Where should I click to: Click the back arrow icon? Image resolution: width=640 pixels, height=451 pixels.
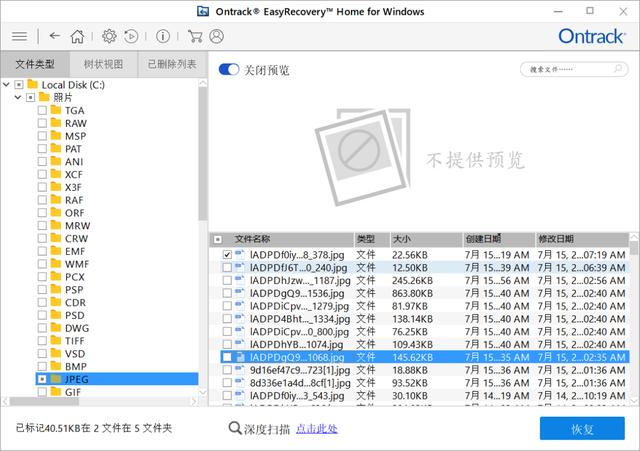click(x=54, y=36)
